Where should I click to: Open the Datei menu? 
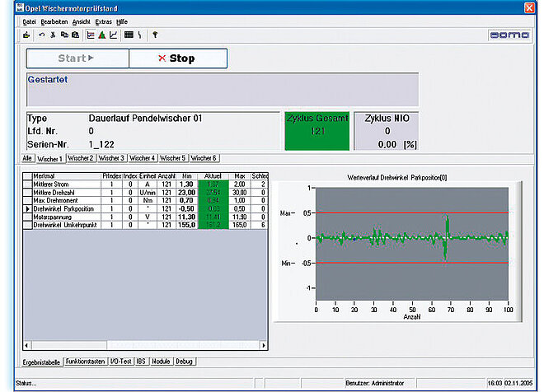(x=29, y=22)
